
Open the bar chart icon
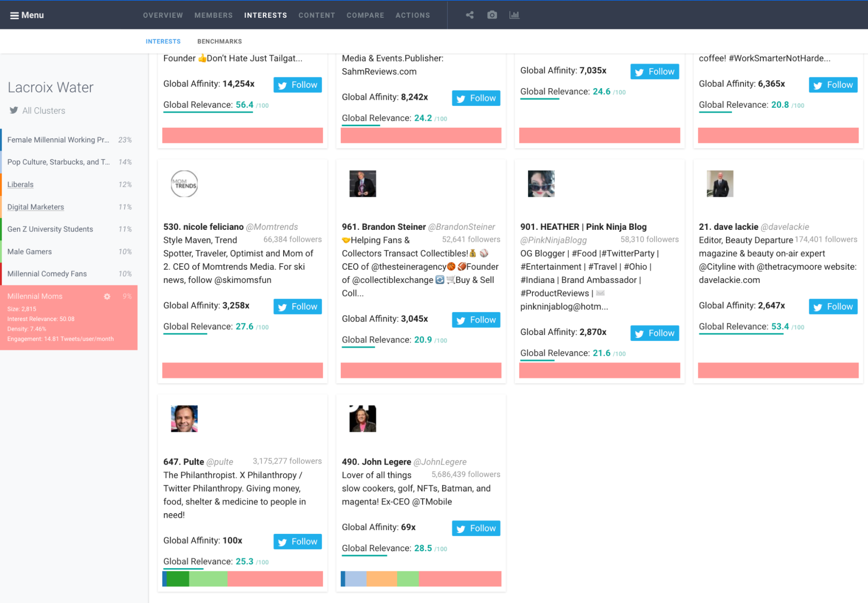[515, 15]
